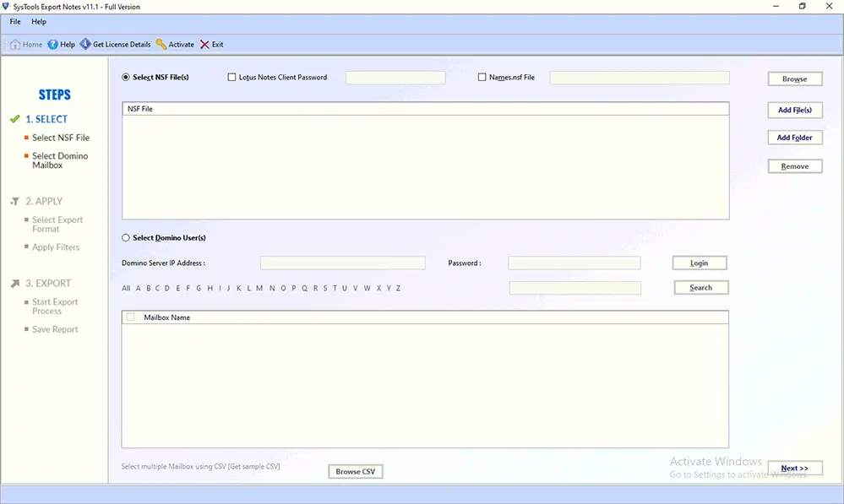844x504 pixels.
Task: Click the Apply Filters step
Action: [56, 247]
